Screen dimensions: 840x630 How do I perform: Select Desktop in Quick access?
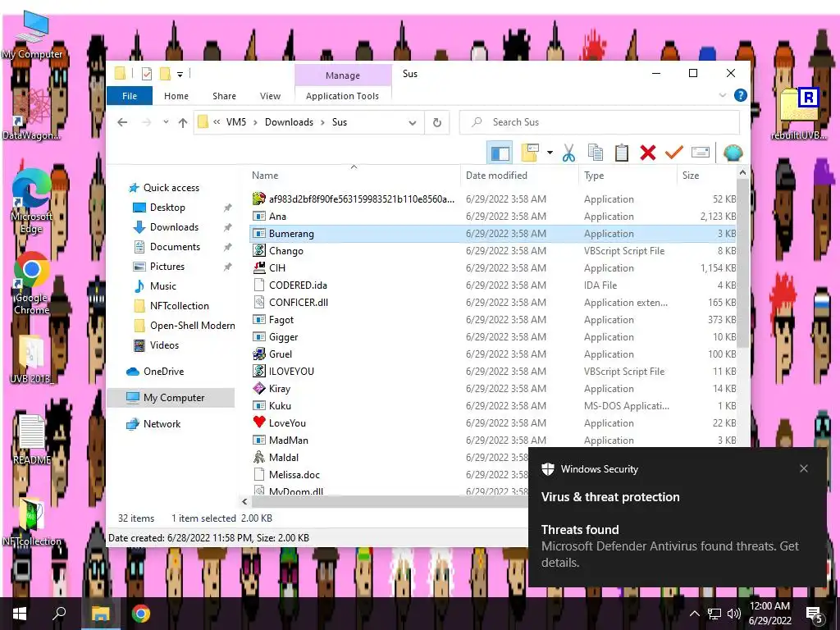point(167,208)
